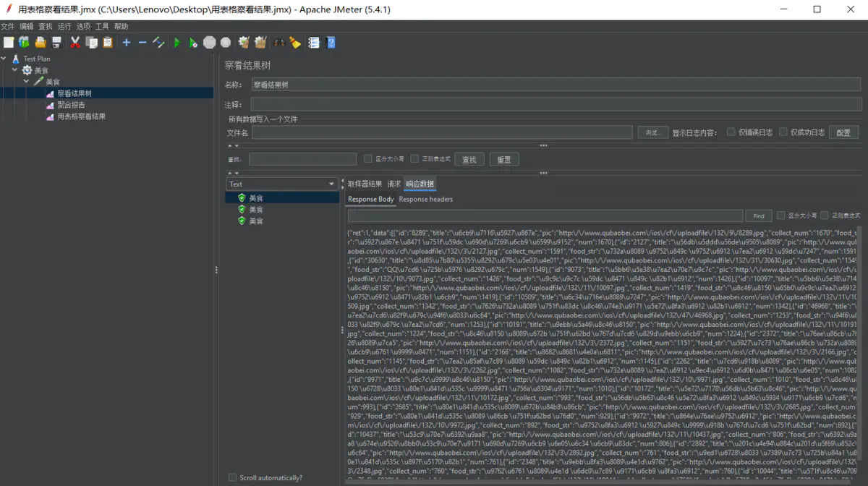Click the blue plus Expand All icon
Screen dimensions: 868x486
tap(127, 43)
